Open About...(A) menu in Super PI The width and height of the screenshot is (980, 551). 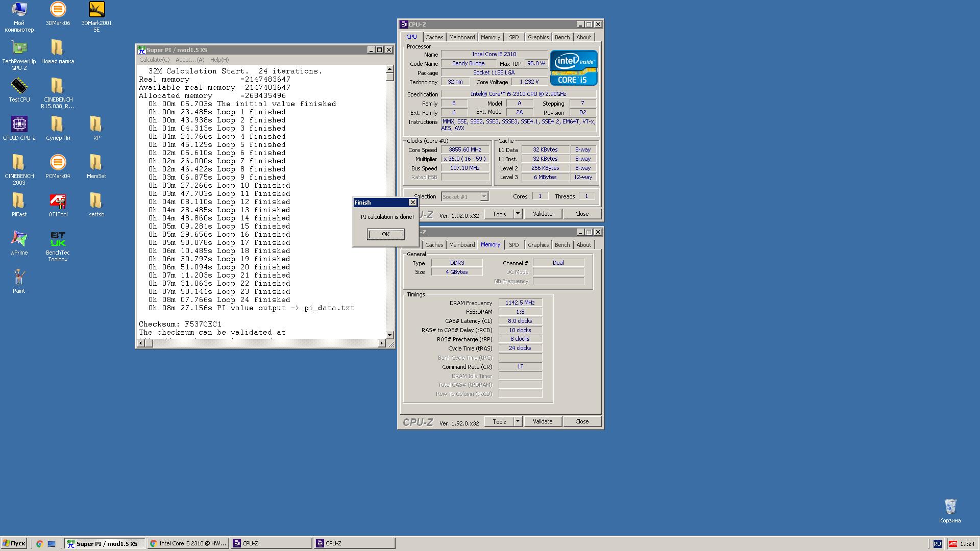[x=190, y=60]
